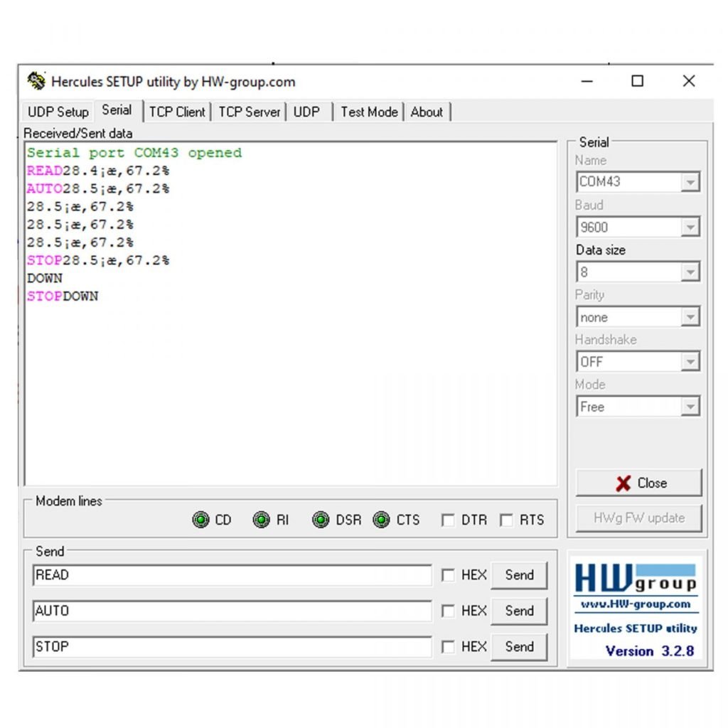Close the serial port with Close button
The width and height of the screenshot is (728, 728).
pos(638,483)
